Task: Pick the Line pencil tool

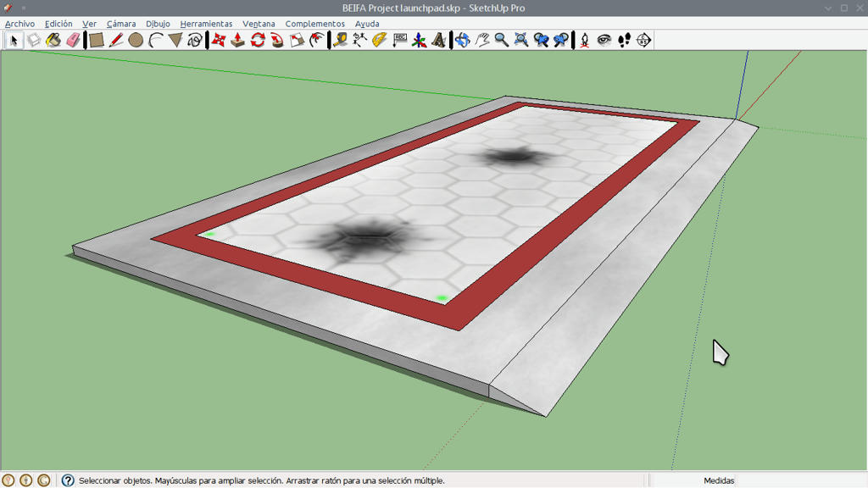Action: coord(116,40)
